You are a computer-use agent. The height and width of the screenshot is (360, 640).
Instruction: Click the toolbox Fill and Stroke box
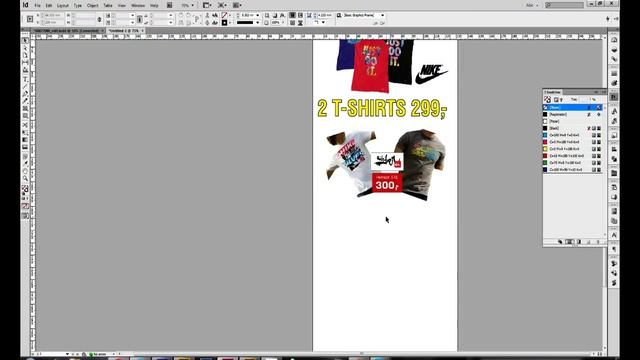25,189
